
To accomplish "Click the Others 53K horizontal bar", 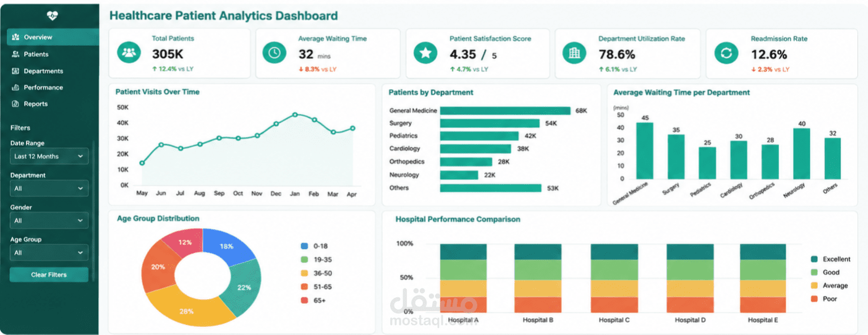I will point(491,188).
